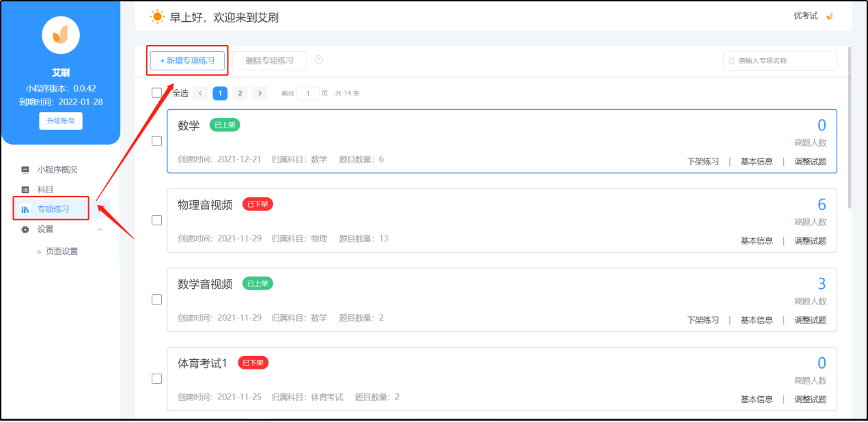Screen dimensions: 868x422
Task: Toggle the 全选 checkbox
Action: (x=157, y=93)
